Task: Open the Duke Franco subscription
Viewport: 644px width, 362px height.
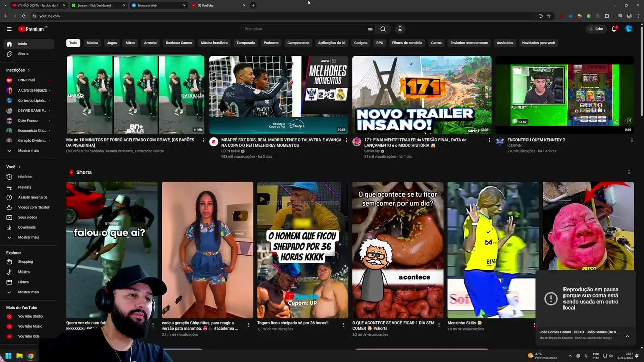Action: pos(28,121)
